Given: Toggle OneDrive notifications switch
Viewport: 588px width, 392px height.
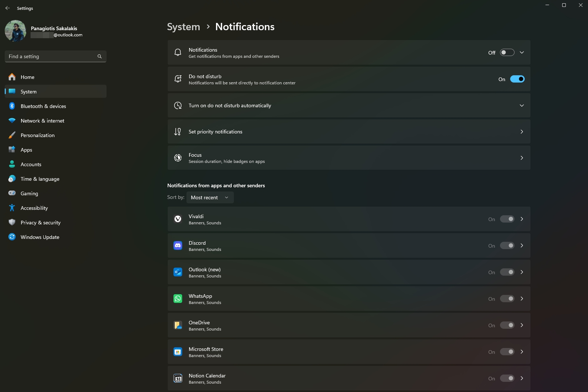Looking at the screenshot, I should tap(507, 325).
